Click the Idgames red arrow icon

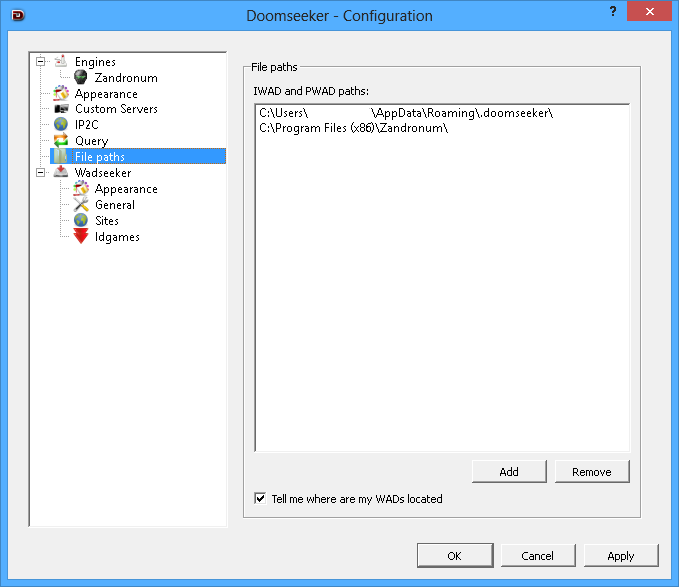pos(81,236)
